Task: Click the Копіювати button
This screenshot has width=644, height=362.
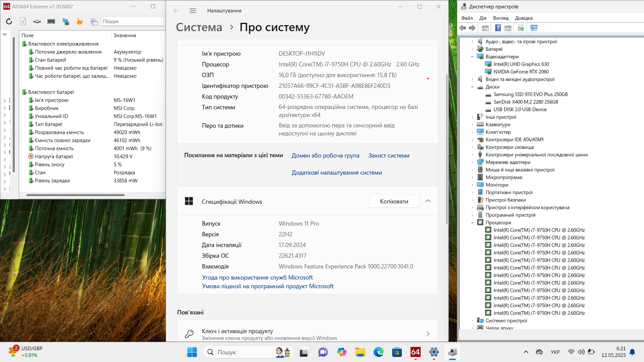Action: (x=394, y=201)
